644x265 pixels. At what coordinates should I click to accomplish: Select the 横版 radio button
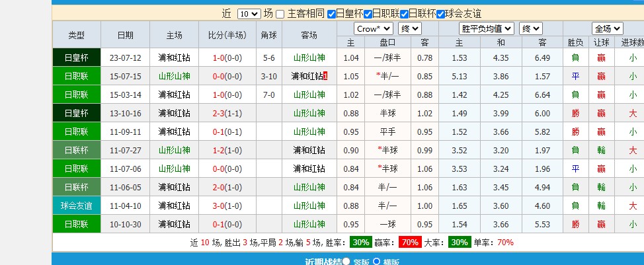(x=377, y=262)
